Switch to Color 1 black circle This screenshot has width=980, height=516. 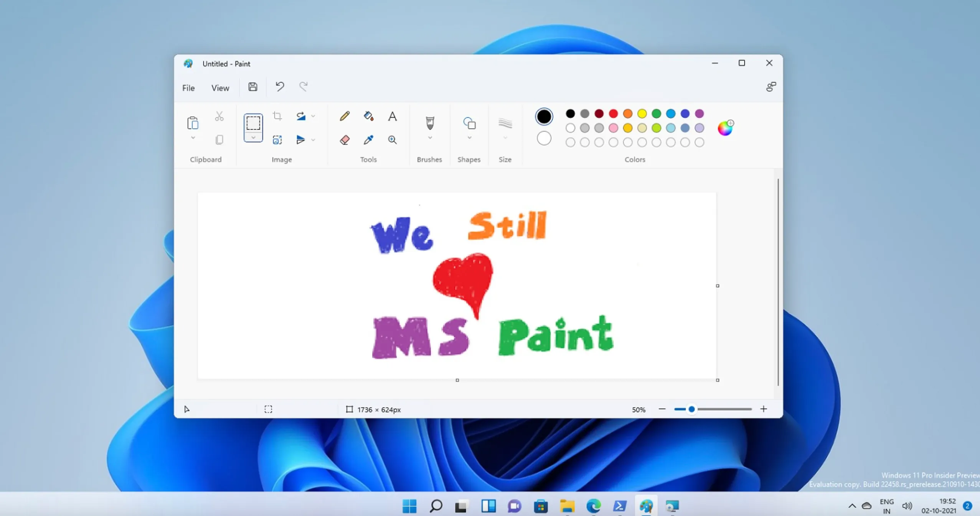(544, 117)
